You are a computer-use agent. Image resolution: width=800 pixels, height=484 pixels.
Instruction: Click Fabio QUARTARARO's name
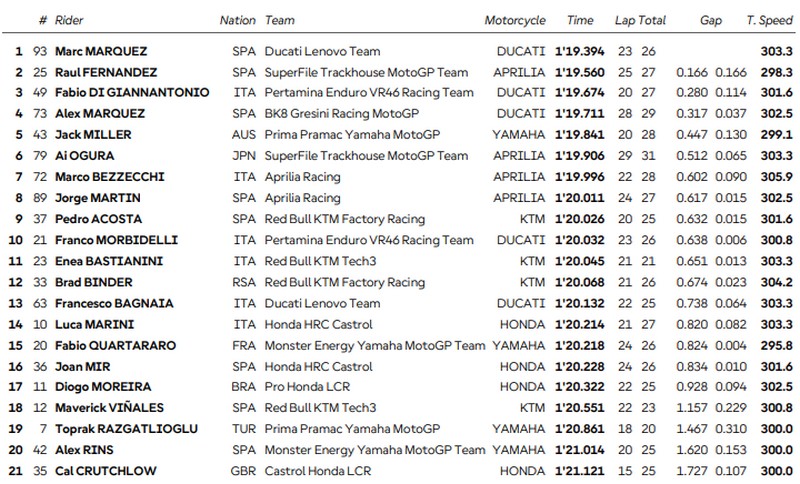115,346
